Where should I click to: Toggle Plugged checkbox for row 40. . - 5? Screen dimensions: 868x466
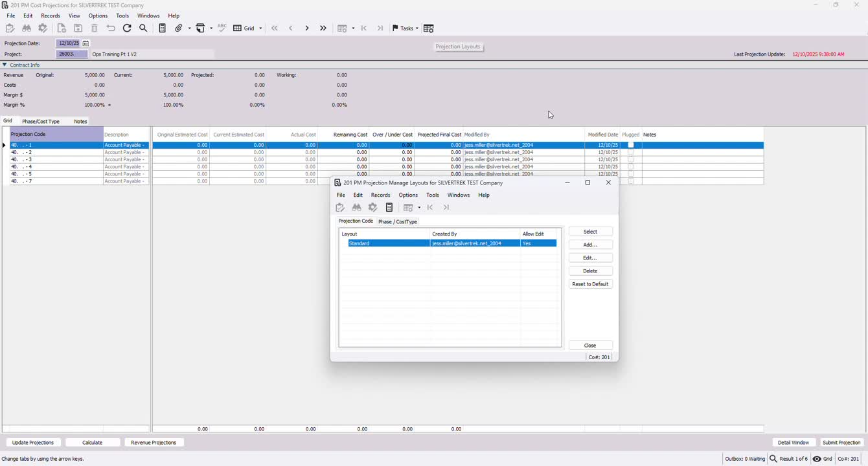tap(631, 174)
